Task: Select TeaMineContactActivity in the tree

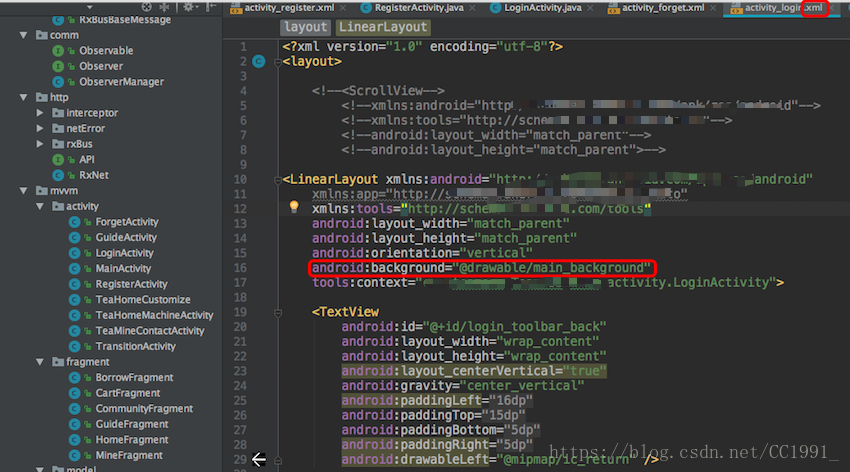Action: (150, 331)
